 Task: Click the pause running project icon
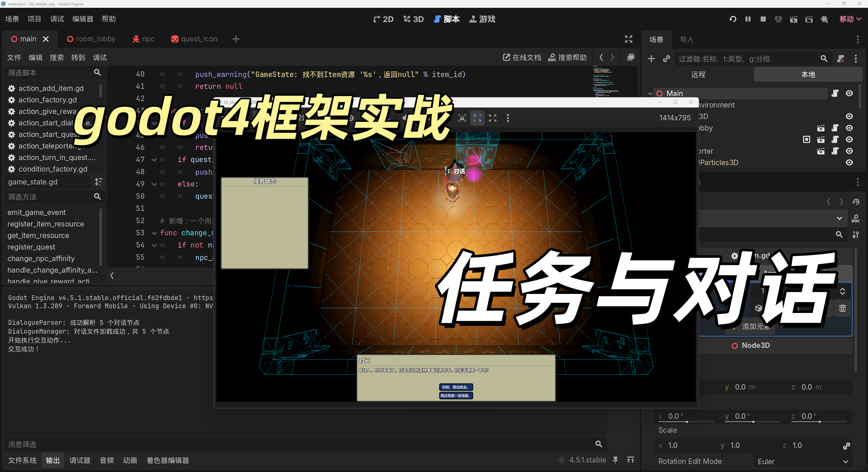tap(748, 19)
